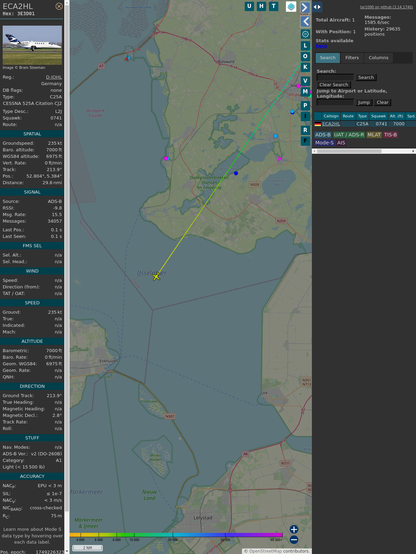Click the C25A type cell
The height and width of the screenshot is (554, 416).
[362, 124]
